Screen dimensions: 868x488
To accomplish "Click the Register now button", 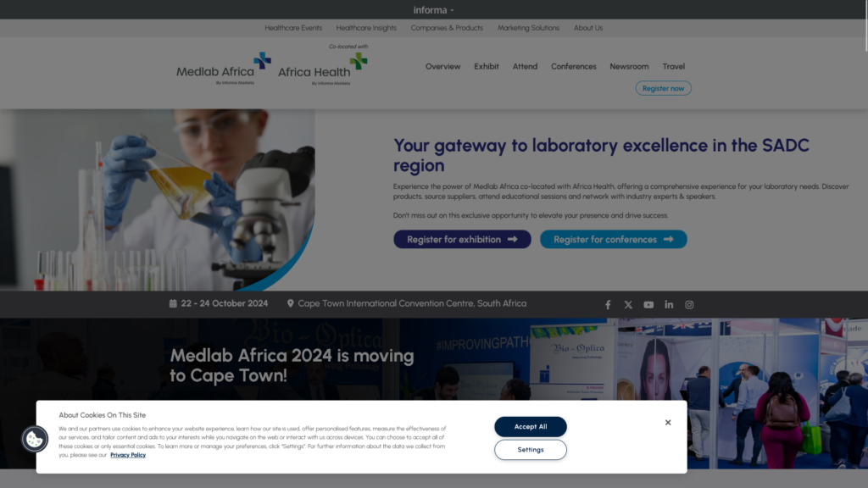I will 663,88.
